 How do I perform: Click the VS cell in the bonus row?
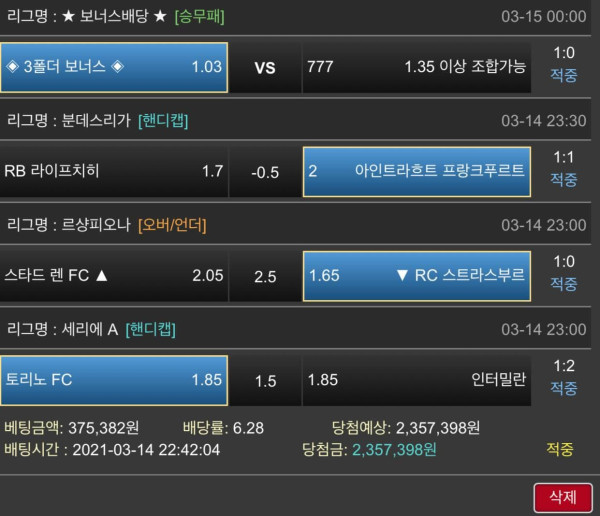coord(265,67)
